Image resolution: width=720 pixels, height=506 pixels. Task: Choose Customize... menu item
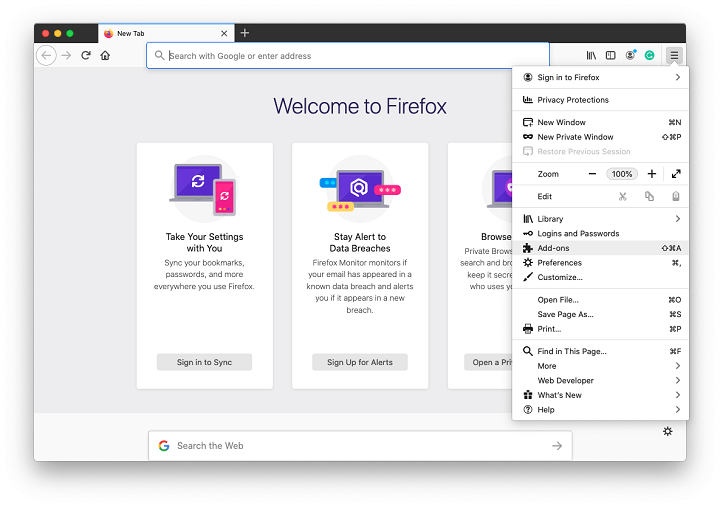[600, 277]
